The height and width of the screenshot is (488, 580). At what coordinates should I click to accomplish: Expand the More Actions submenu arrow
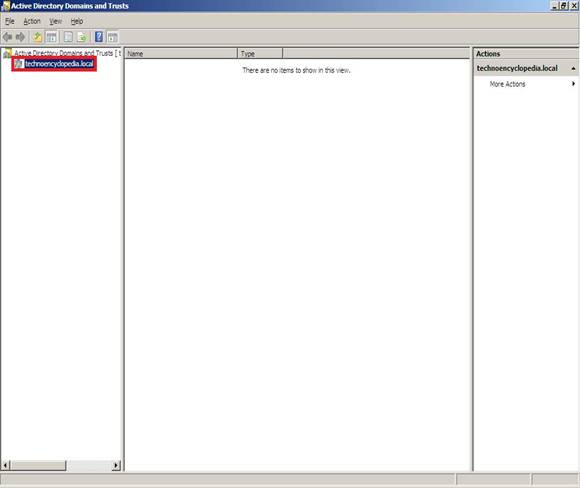pyautogui.click(x=573, y=84)
